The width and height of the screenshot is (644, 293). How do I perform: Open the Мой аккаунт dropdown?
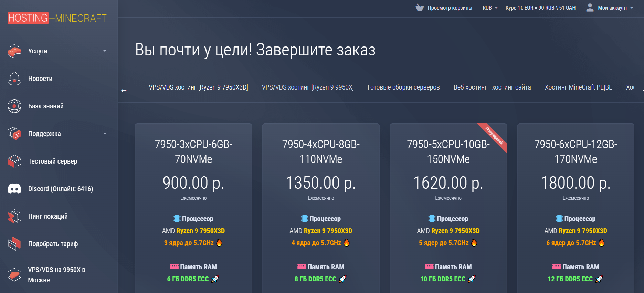tap(616, 8)
